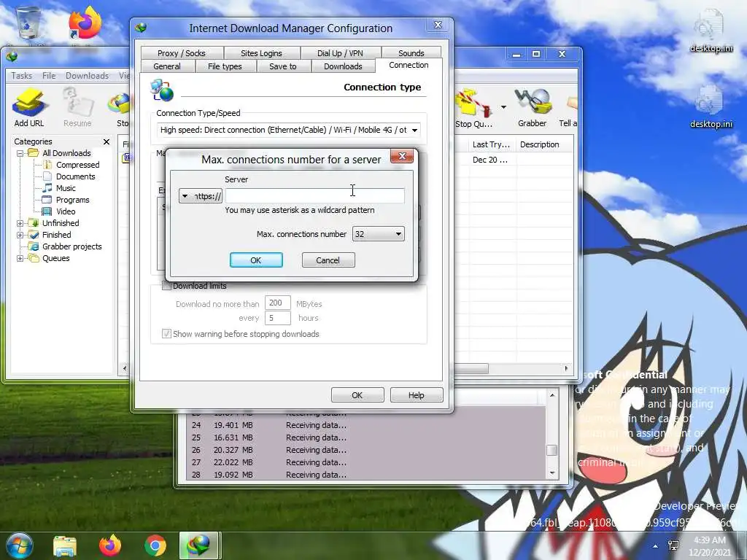Click connection row 28 with 19.092 MB

point(366,475)
